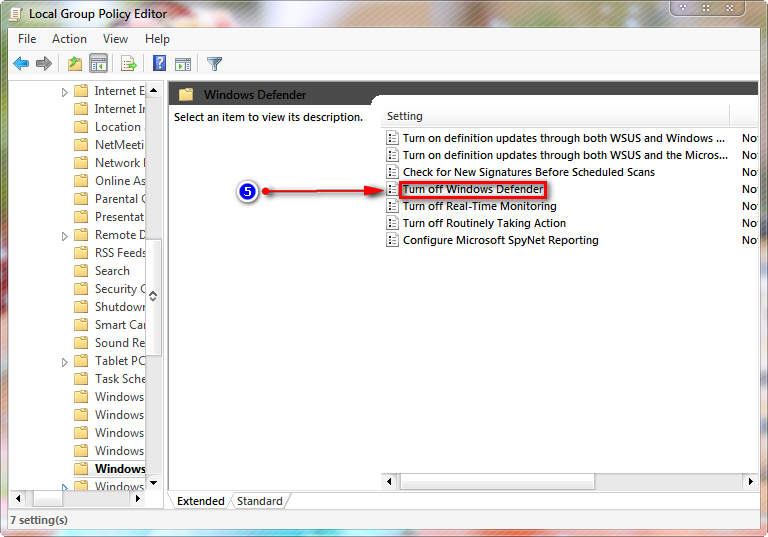This screenshot has width=768, height=537.
Task: Select Turn off Routinely Taking Action setting
Action: 484,223
